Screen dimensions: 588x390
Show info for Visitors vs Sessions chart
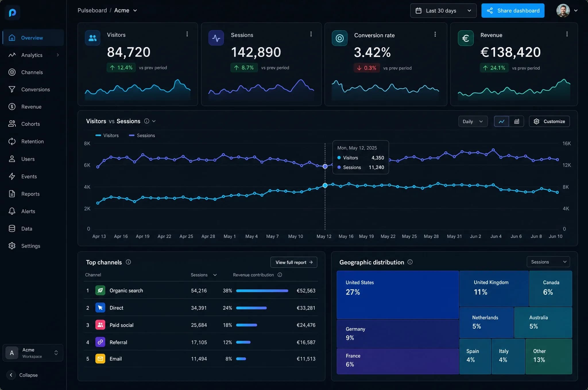click(147, 121)
